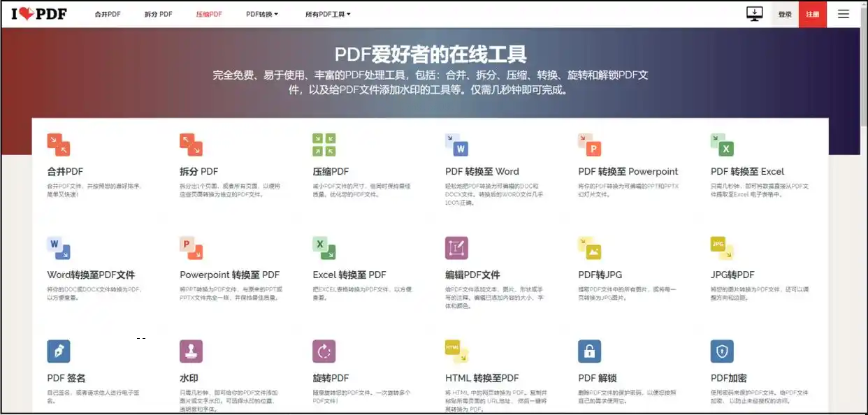Expand the 所有PDF工具 dropdown menu
The height and width of the screenshot is (415, 868).
click(x=328, y=14)
